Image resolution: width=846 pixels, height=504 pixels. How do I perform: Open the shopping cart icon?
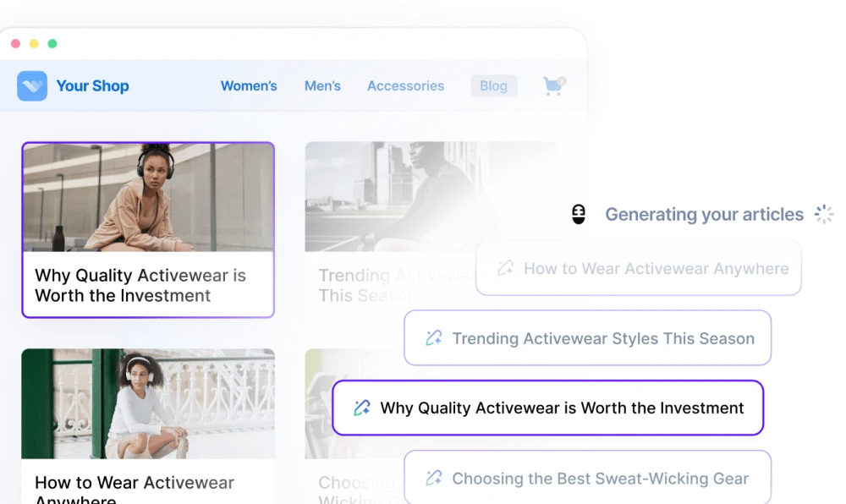click(554, 85)
